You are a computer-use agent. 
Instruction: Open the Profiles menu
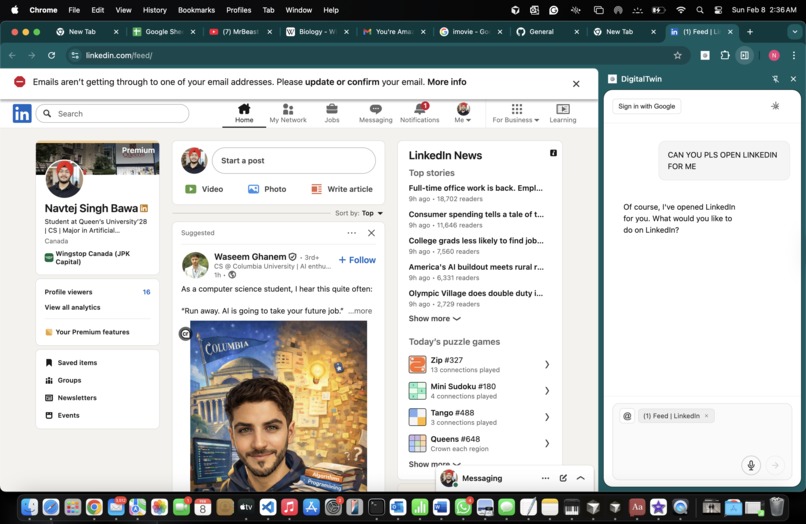[x=239, y=10]
